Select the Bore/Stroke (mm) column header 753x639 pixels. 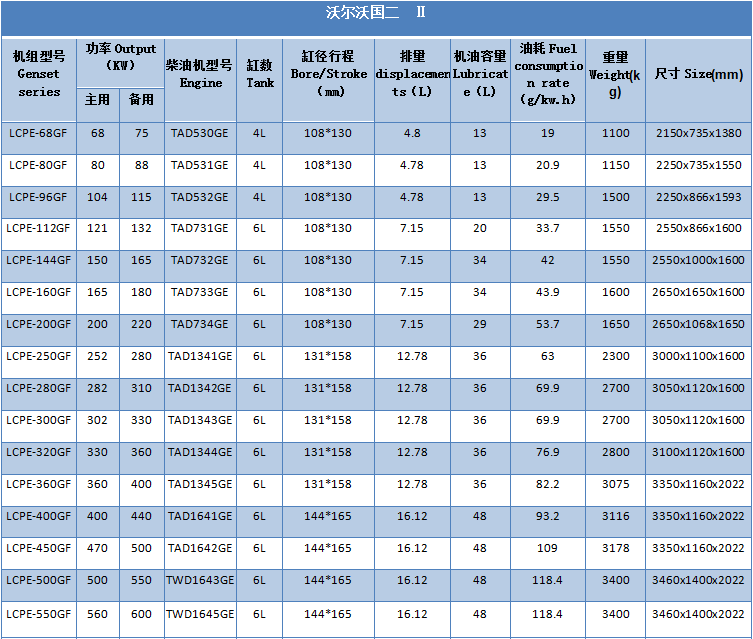[x=328, y=74]
